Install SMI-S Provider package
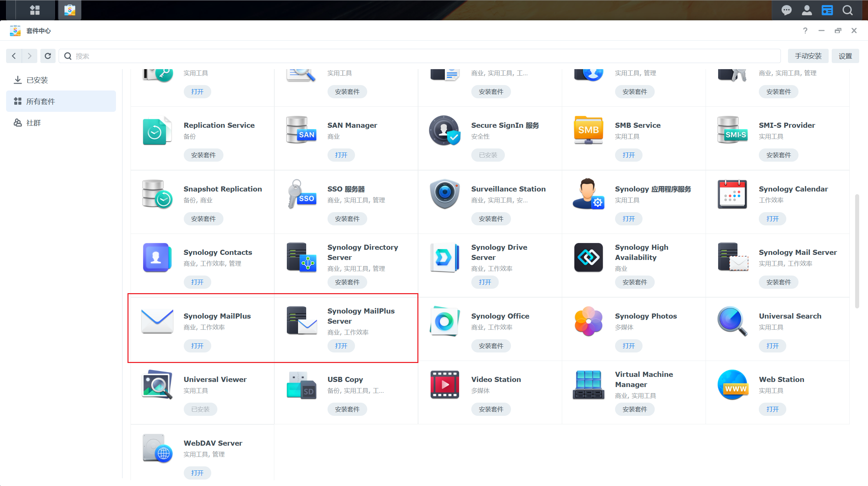Screen dimensions: 868x486 [x=778, y=155]
